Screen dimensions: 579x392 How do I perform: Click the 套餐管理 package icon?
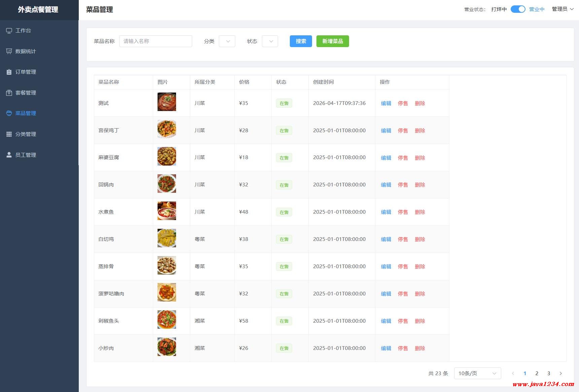coord(9,93)
